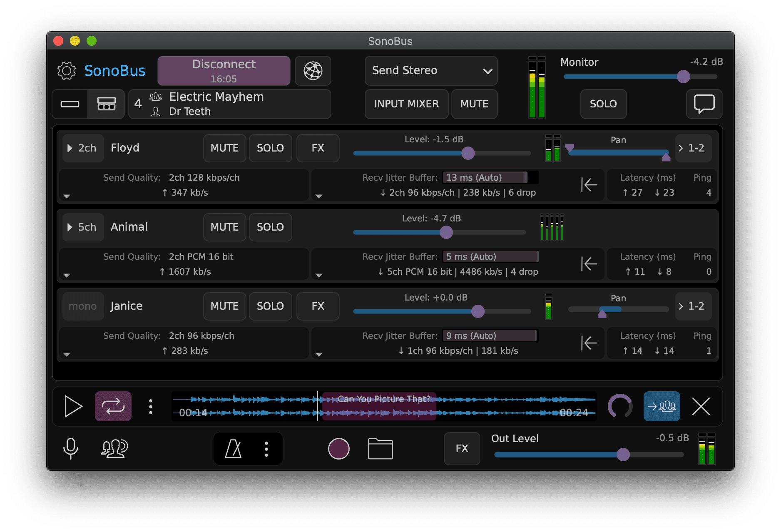The width and height of the screenshot is (781, 532).
Task: Click the Disconnect button
Action: click(x=224, y=70)
